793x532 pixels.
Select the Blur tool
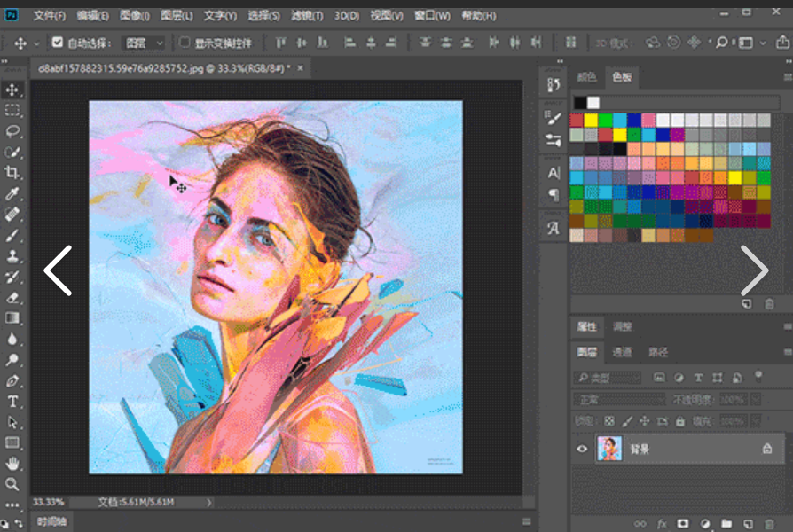(x=12, y=339)
